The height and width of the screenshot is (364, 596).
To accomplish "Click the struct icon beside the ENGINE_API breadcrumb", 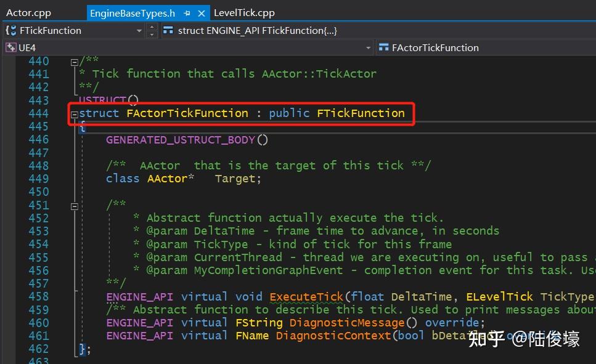I will click(169, 30).
